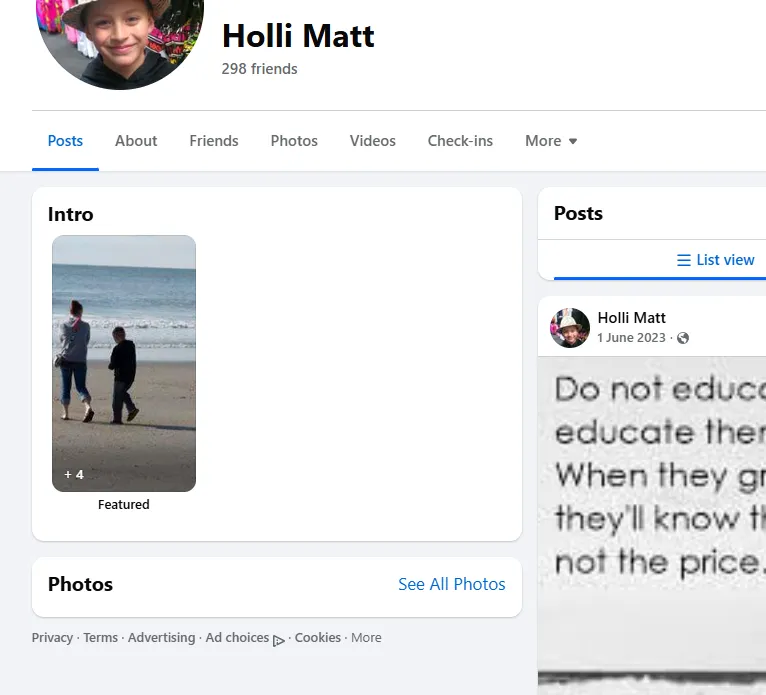Click the Intro section heading

[70, 214]
